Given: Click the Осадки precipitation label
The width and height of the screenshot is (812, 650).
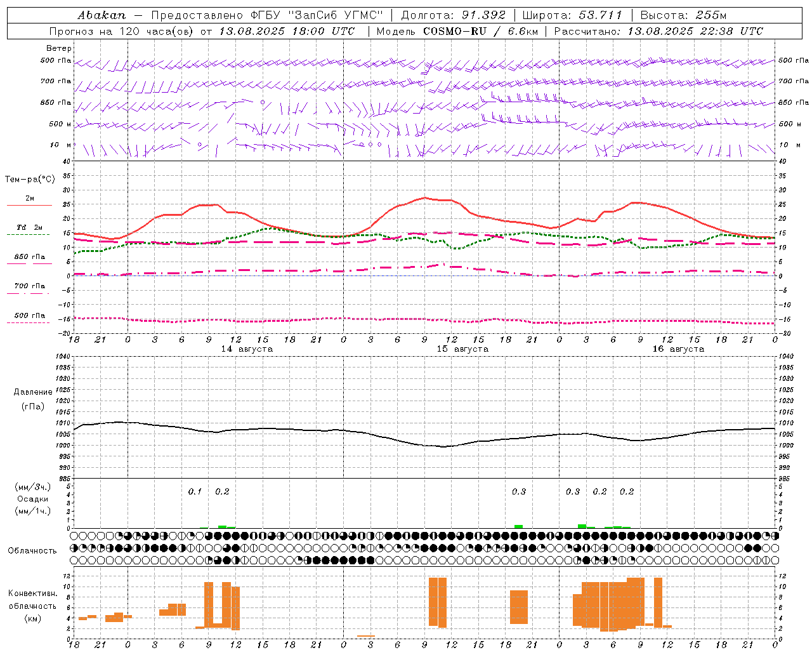Looking at the screenshot, I should (33, 499).
